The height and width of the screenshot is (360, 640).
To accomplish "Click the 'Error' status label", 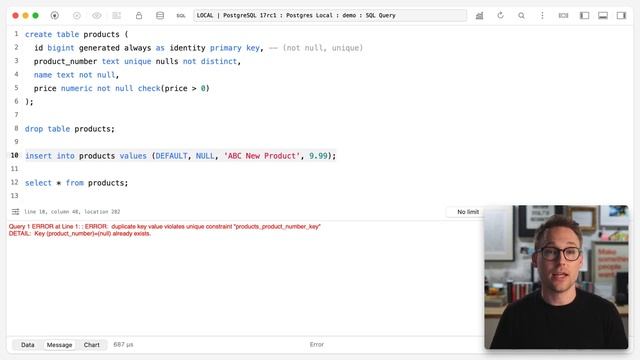I will click(x=317, y=344).
